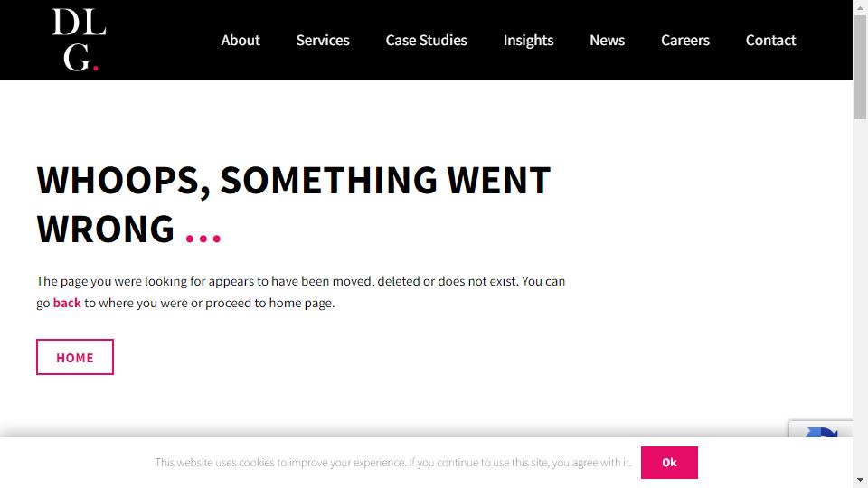868x488 pixels.
Task: Click the error description paragraph
Action: [x=300, y=292]
